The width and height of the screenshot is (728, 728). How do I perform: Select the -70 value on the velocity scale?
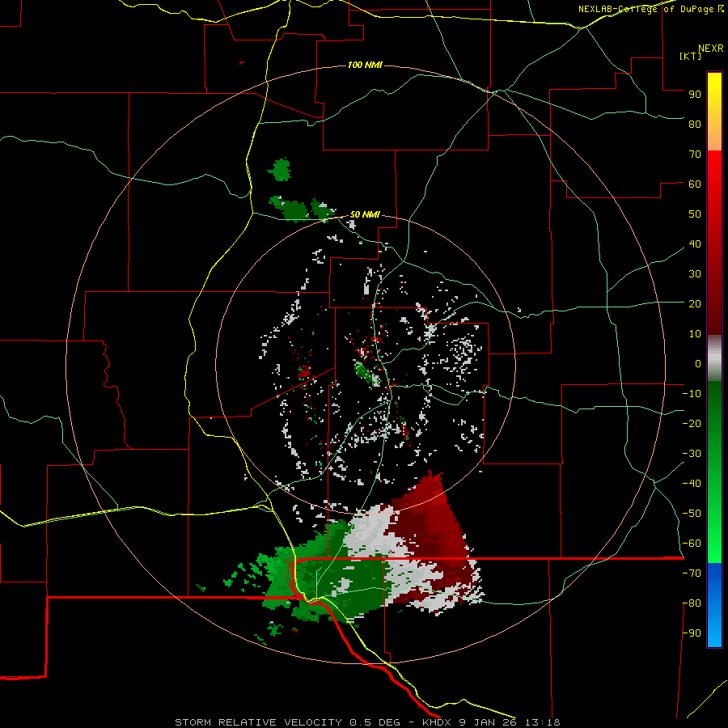[692, 574]
